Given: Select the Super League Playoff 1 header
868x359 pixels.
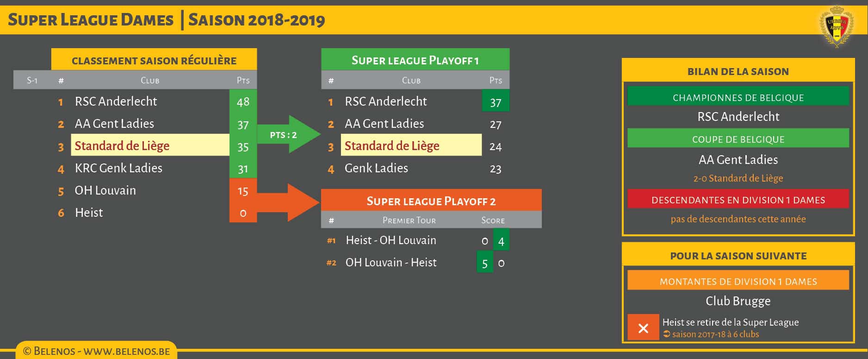Looking at the screenshot, I should (x=415, y=60).
